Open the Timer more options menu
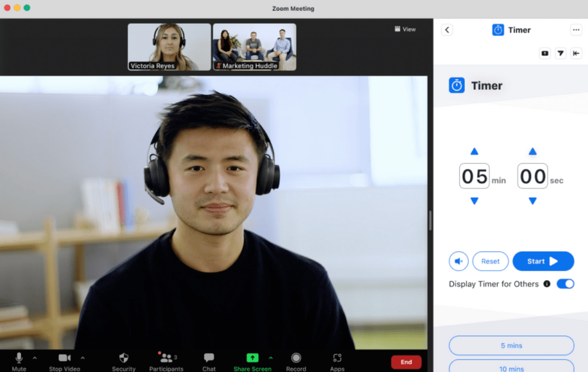 click(x=576, y=29)
